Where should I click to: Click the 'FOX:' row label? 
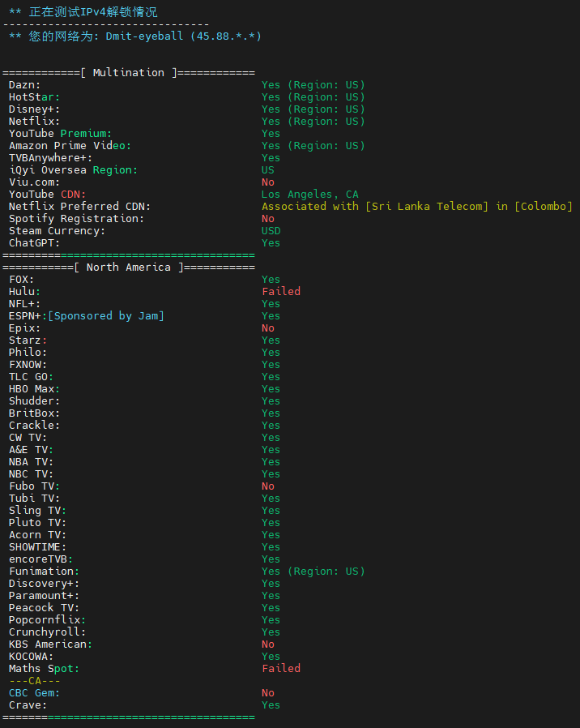click(21, 280)
